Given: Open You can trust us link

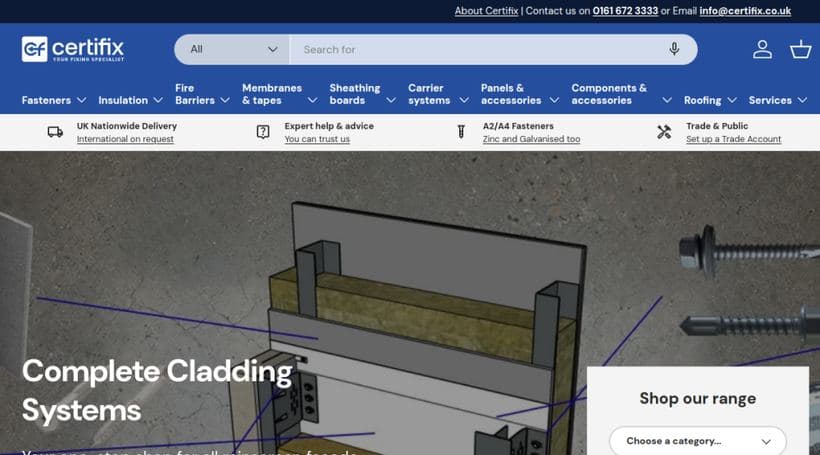Looking at the screenshot, I should (317, 139).
